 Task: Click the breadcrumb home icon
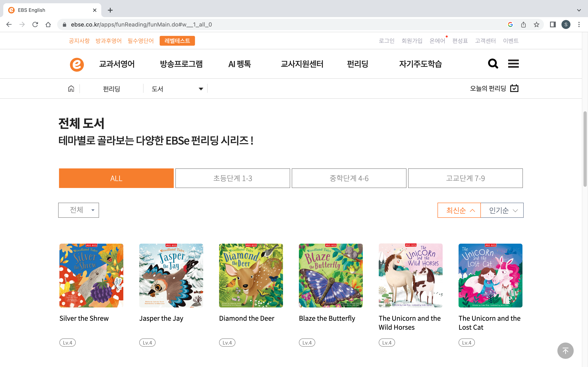click(71, 89)
